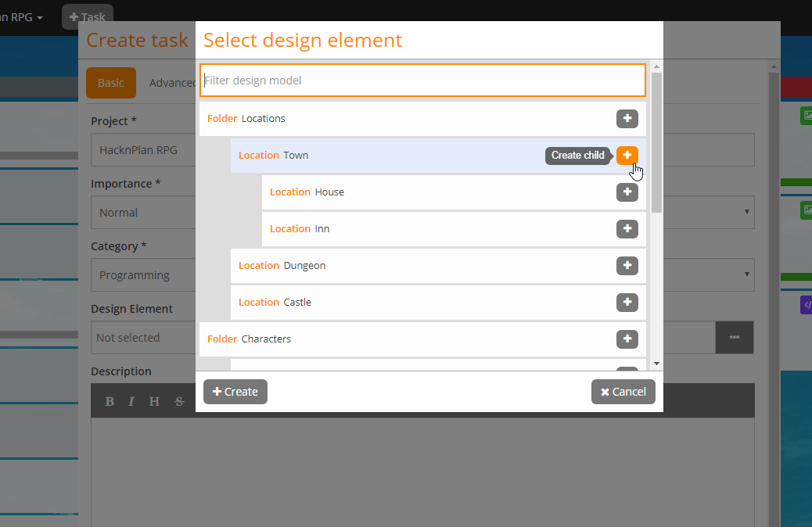The height and width of the screenshot is (527, 812).
Task: Add child to House location
Action: tap(627, 192)
